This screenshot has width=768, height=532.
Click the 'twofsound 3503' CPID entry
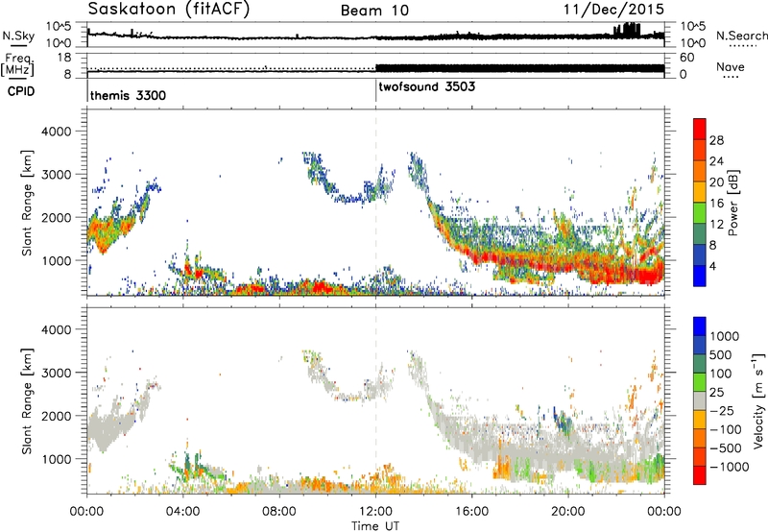tap(426, 86)
